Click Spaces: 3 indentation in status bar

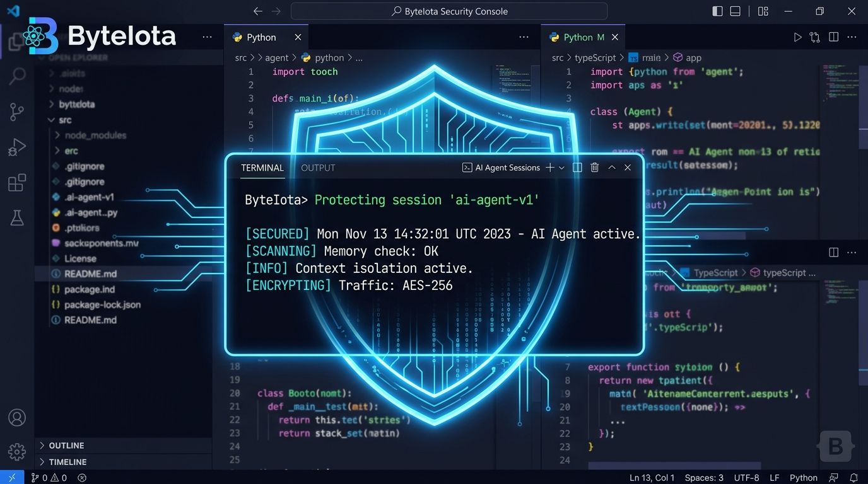click(x=704, y=478)
